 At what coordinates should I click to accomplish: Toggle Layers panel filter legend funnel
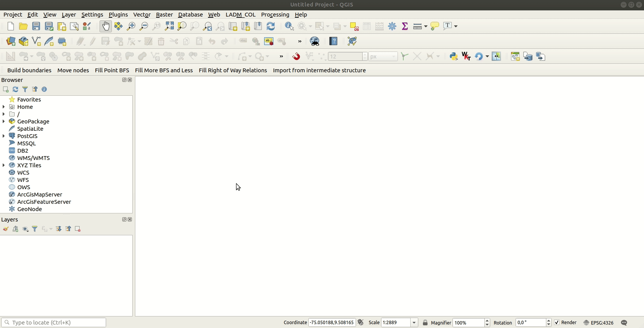coord(35,229)
